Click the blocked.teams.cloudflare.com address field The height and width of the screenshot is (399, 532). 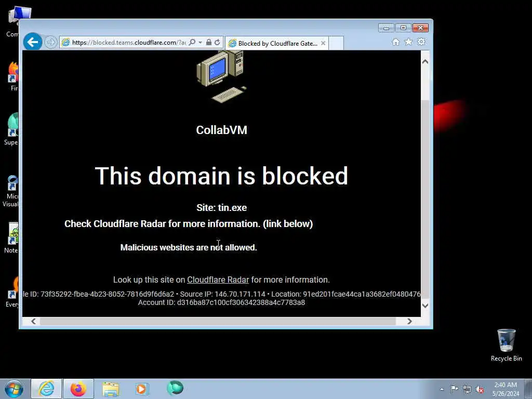pyautogui.click(x=129, y=43)
